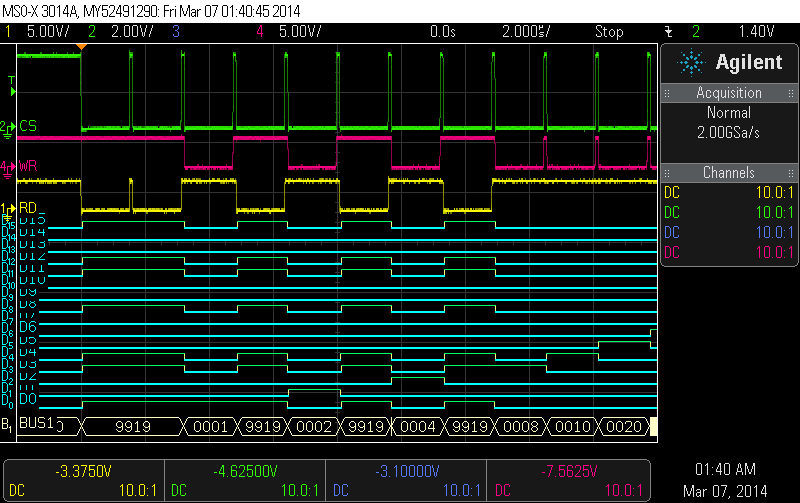Click the CS channel ground marker
The height and width of the screenshot is (503, 800).
[x=8, y=130]
